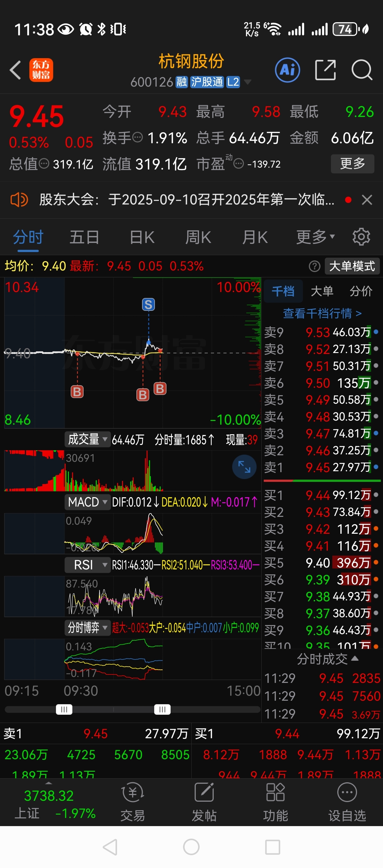Tap 买3 row at 9.42 112万

coord(322,529)
